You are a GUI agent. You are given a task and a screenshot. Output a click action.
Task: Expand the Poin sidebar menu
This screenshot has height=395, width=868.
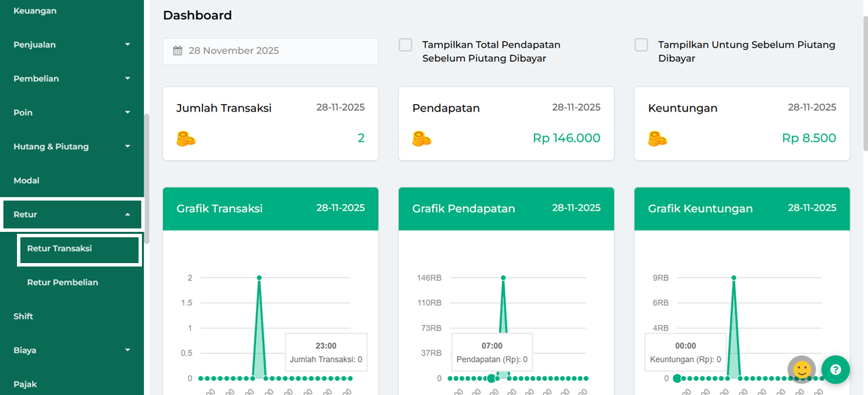[71, 113]
